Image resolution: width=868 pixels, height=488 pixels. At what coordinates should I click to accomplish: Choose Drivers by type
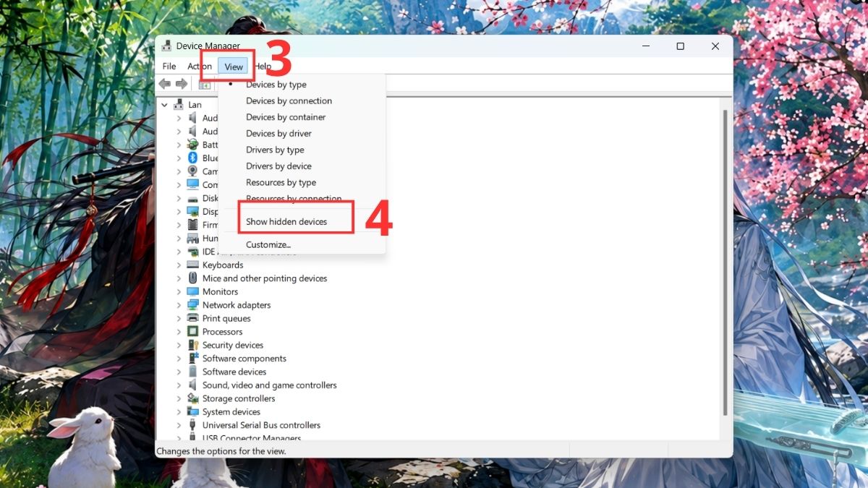coord(275,150)
